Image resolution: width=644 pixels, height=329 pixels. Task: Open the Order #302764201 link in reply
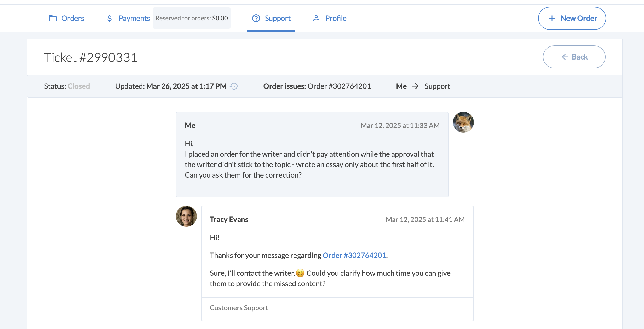(354, 255)
